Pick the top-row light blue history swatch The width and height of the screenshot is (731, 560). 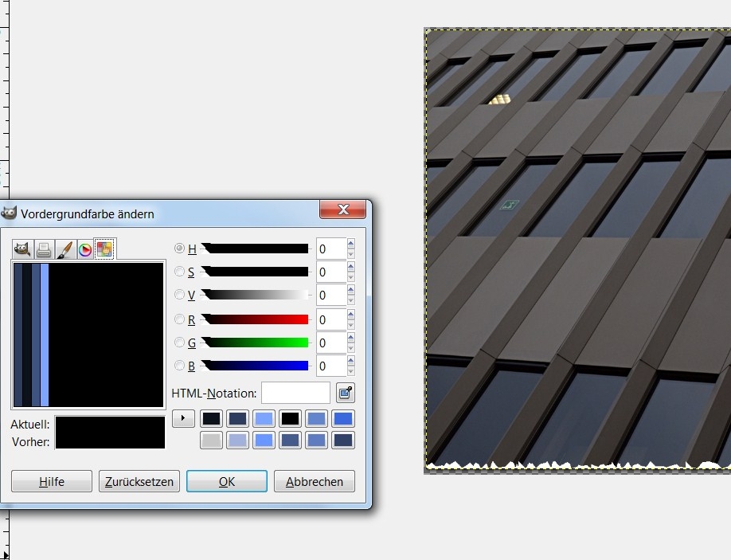(x=264, y=419)
